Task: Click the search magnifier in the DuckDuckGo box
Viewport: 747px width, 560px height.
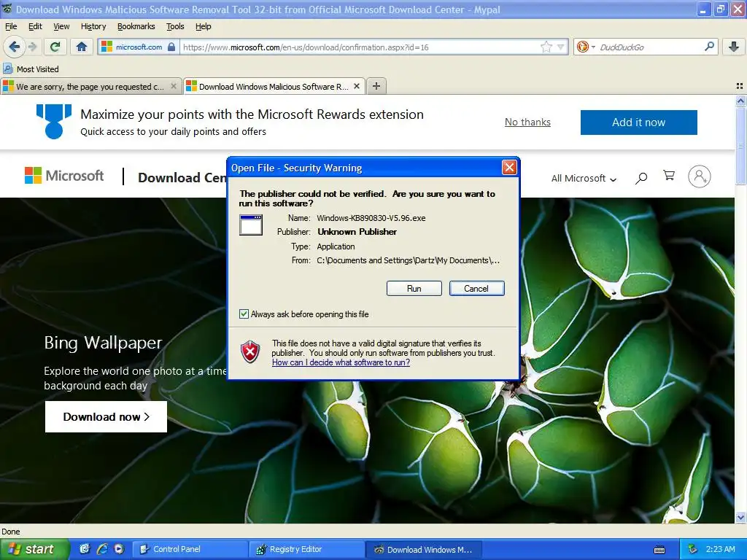Action: [709, 46]
